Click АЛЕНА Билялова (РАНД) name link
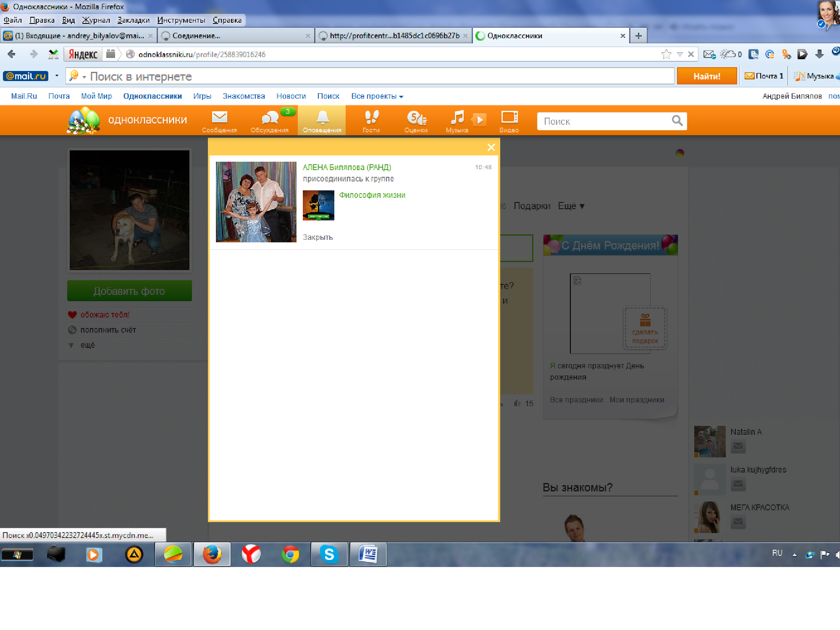The image size is (840, 630). [x=347, y=167]
